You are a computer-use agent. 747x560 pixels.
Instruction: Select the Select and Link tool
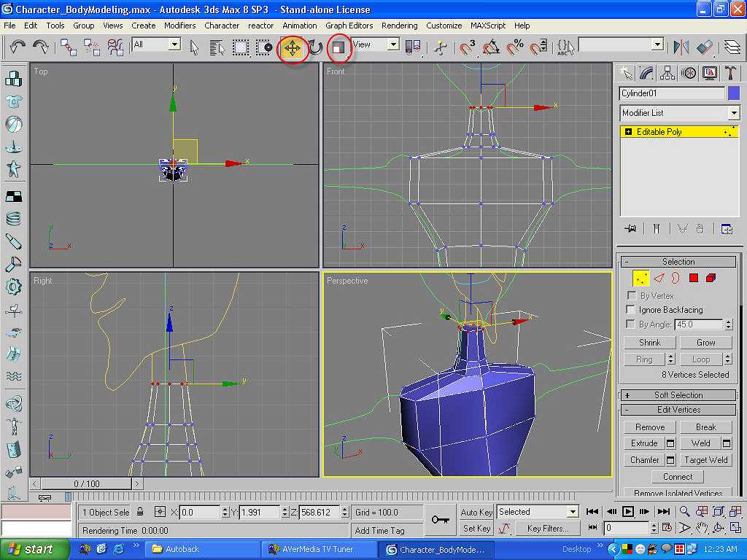click(x=69, y=47)
